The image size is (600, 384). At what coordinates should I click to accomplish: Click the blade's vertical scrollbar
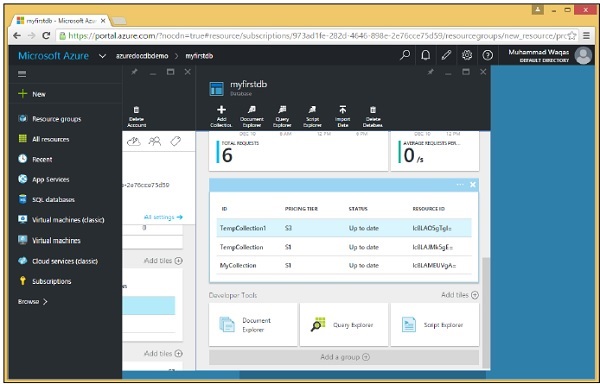pyautogui.click(x=486, y=312)
